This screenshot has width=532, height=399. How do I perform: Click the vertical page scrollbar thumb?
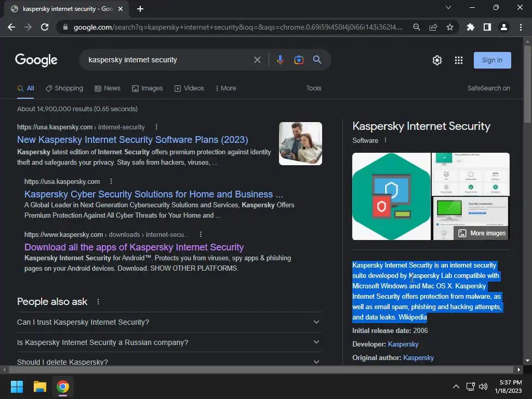pyautogui.click(x=527, y=83)
